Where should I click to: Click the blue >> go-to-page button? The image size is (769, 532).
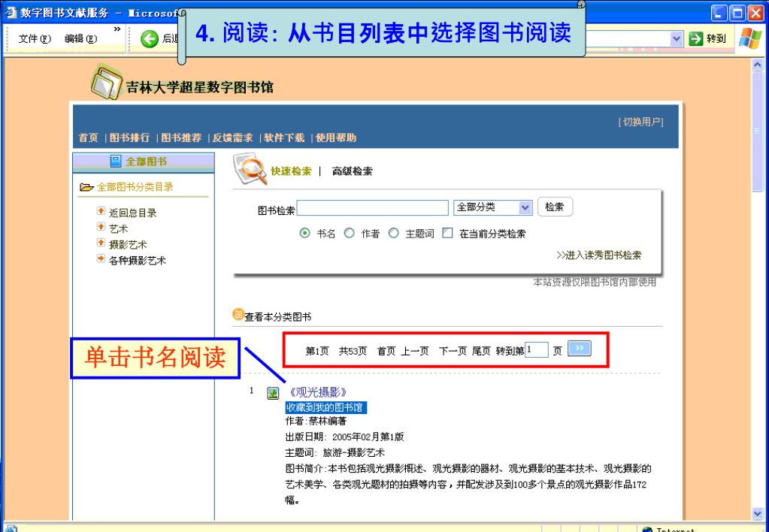tap(580, 348)
